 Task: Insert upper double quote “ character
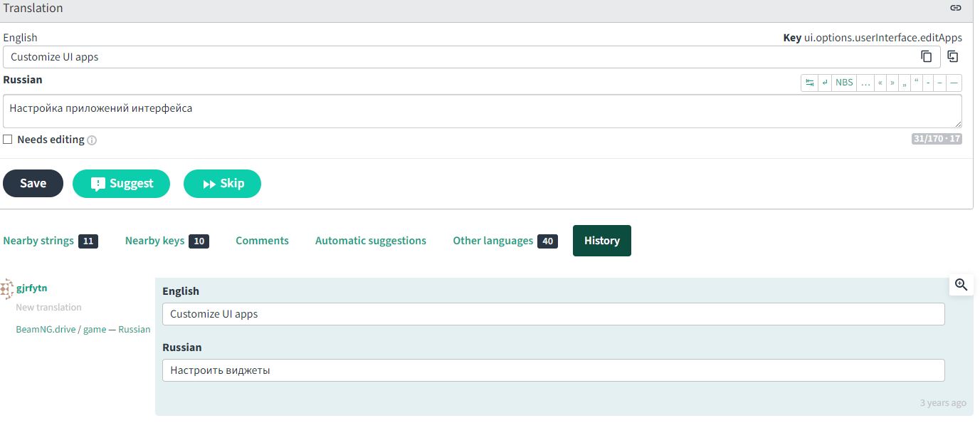[917, 83]
